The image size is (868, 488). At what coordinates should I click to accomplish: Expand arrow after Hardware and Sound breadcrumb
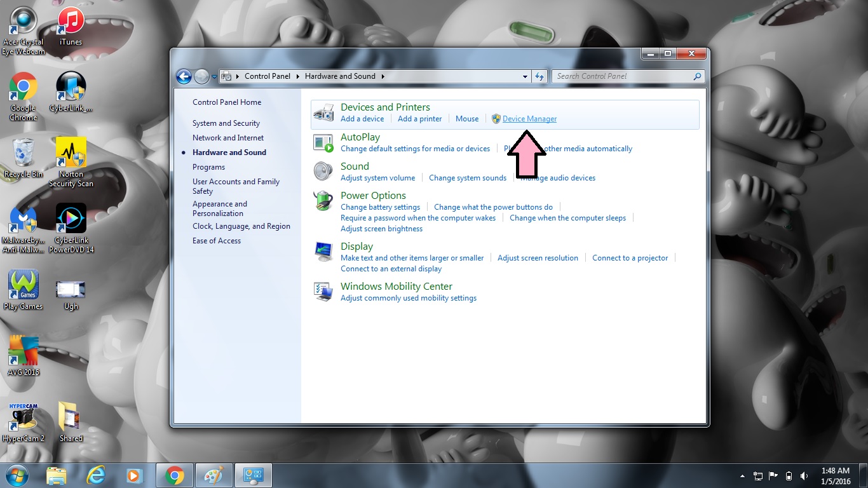[383, 76]
